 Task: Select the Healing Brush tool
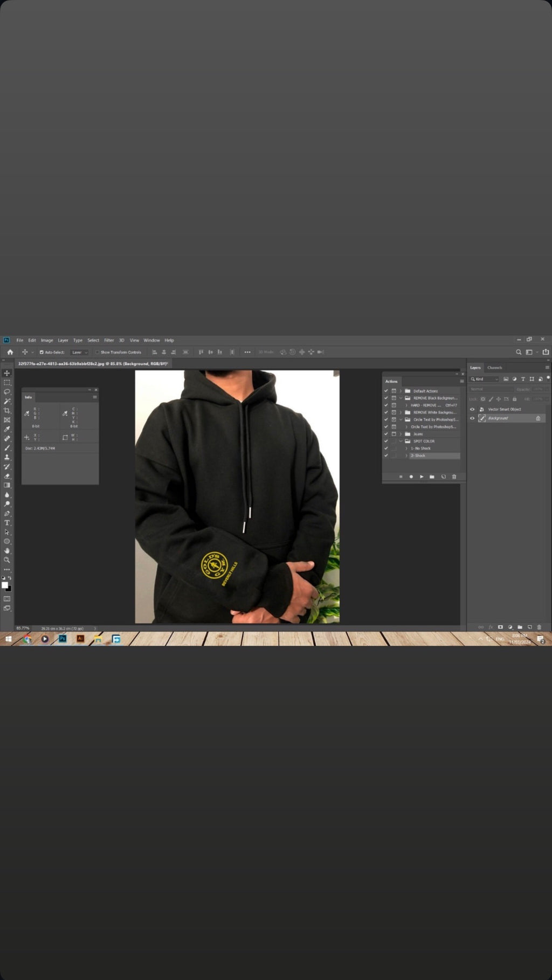(7, 438)
